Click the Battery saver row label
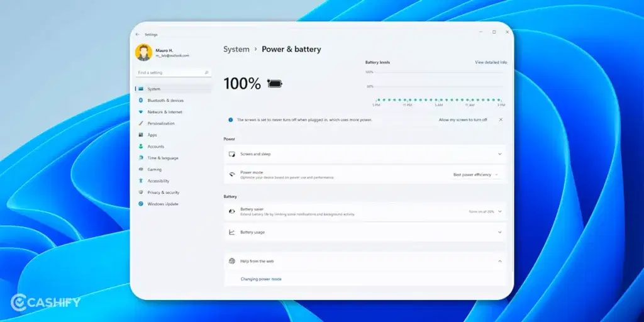644x322 pixels. point(252,209)
